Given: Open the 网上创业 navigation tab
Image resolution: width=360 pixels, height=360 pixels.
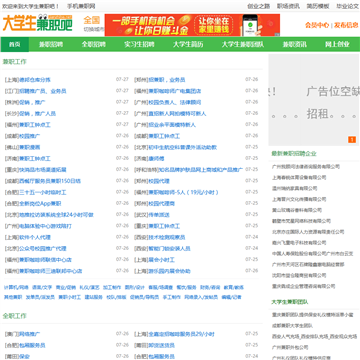Looking at the screenshot, I should [x=337, y=44].
